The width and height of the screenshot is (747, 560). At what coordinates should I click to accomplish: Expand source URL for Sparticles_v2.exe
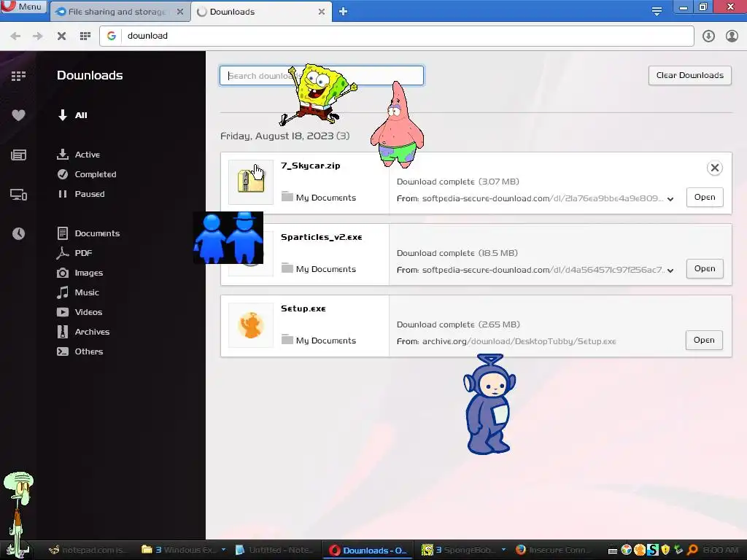point(670,271)
